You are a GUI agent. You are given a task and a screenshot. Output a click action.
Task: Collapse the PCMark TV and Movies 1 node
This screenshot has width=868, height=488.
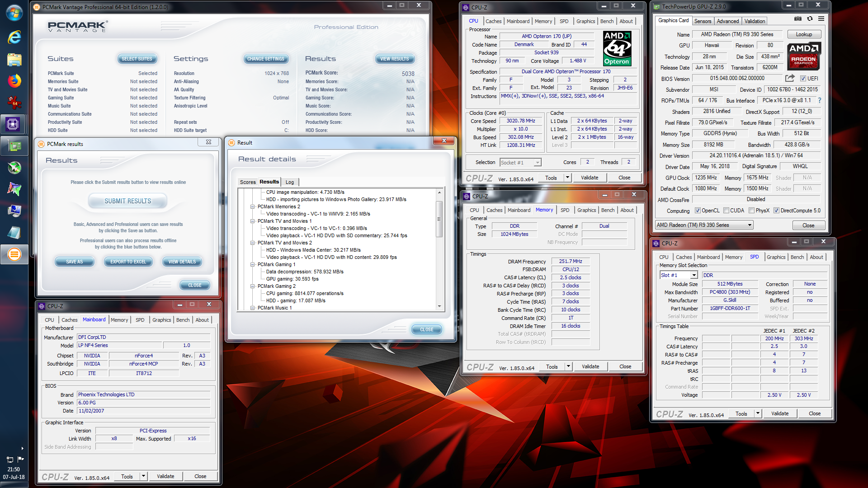253,221
